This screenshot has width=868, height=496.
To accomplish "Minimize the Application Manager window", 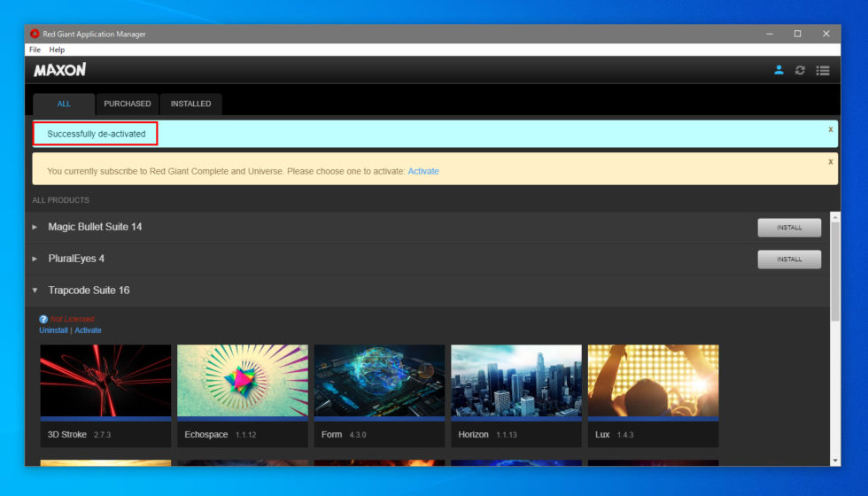I will point(770,34).
